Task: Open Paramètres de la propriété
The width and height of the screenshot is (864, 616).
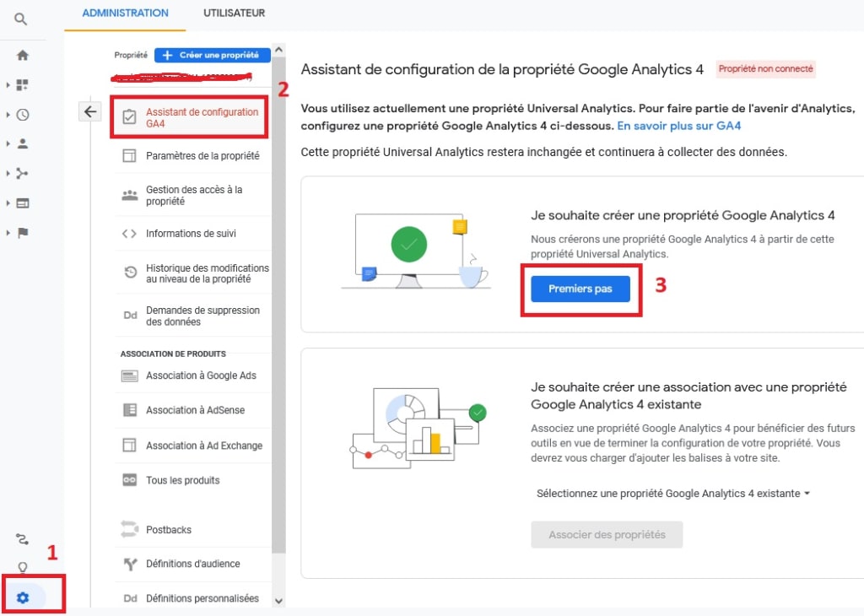Action: point(193,155)
